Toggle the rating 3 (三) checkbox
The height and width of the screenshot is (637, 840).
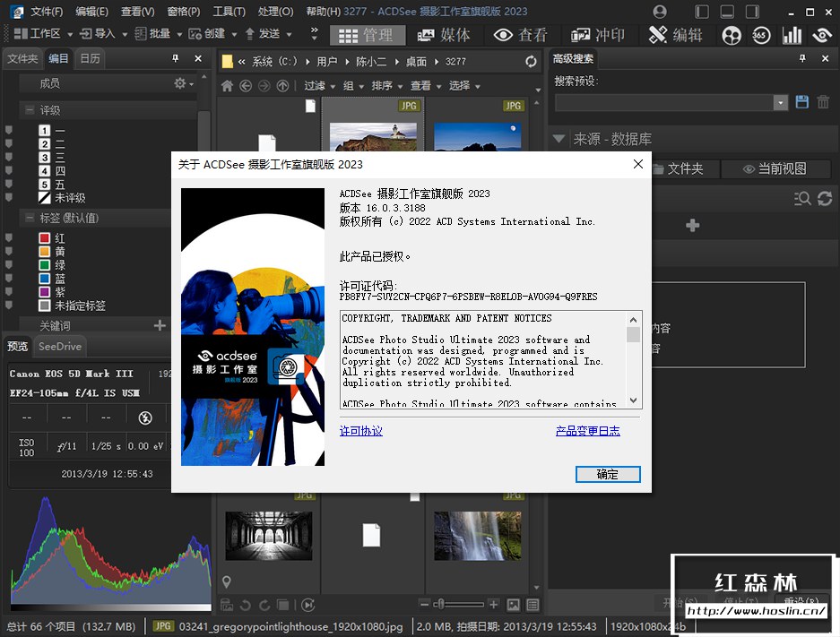[x=45, y=158]
